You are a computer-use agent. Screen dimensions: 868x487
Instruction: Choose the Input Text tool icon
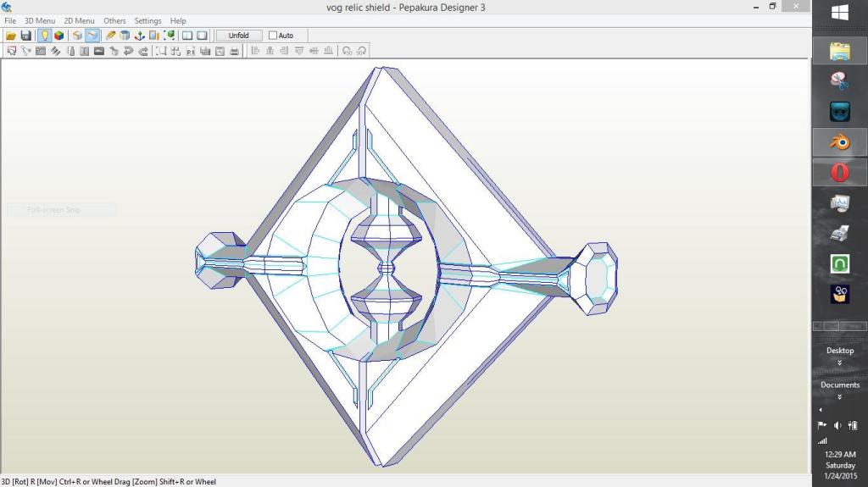click(x=84, y=51)
